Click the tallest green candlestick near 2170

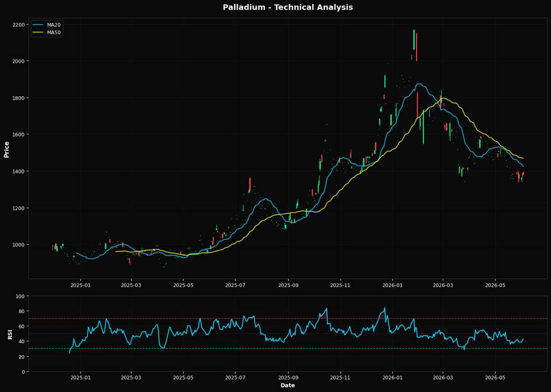414,40
